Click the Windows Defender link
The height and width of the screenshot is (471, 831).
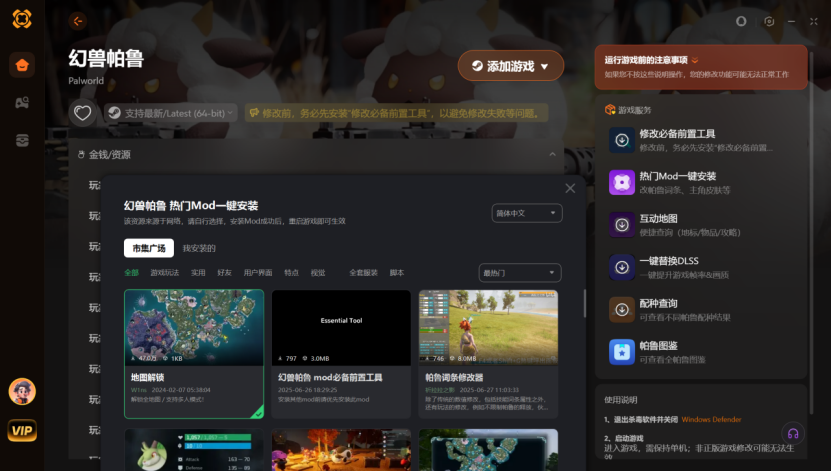711,420
